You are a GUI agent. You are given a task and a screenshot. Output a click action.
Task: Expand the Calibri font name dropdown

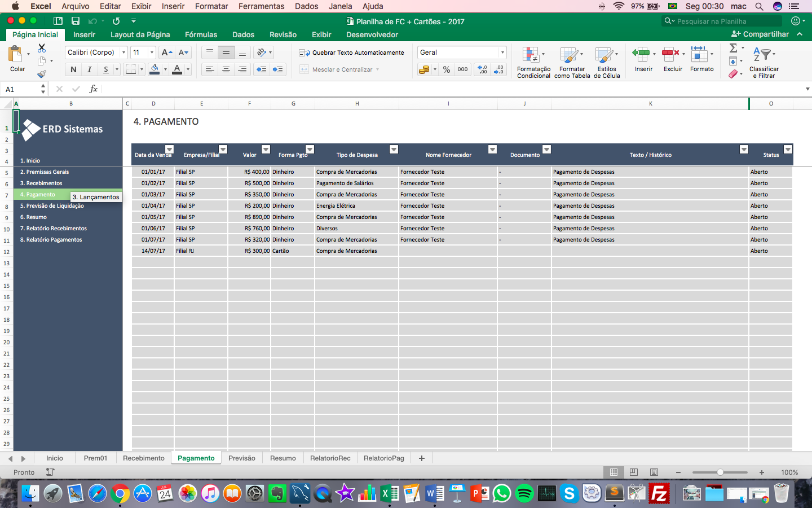[x=123, y=52]
